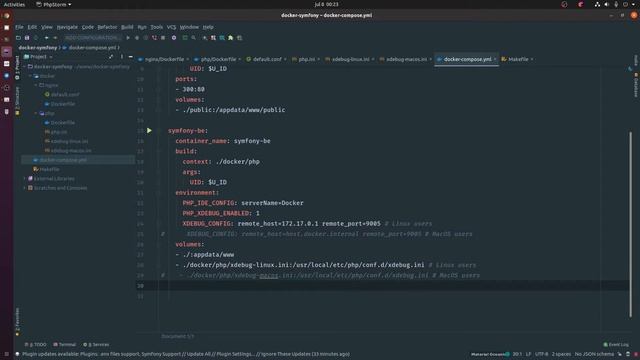Click the last icon in the main toolbar

[240, 38]
